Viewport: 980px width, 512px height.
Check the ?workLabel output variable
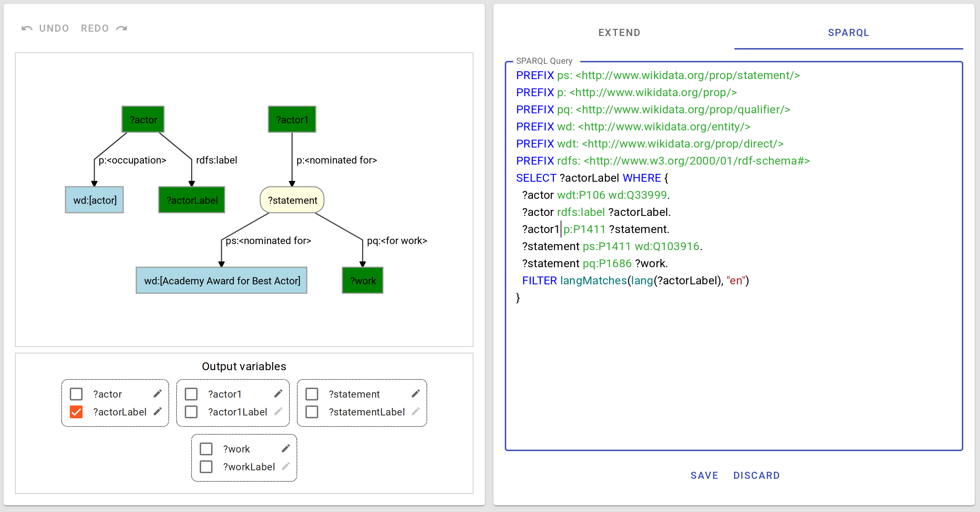(x=206, y=467)
